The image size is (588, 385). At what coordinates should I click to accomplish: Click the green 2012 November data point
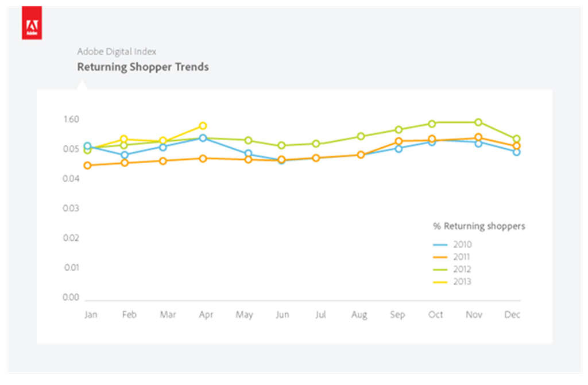point(478,122)
